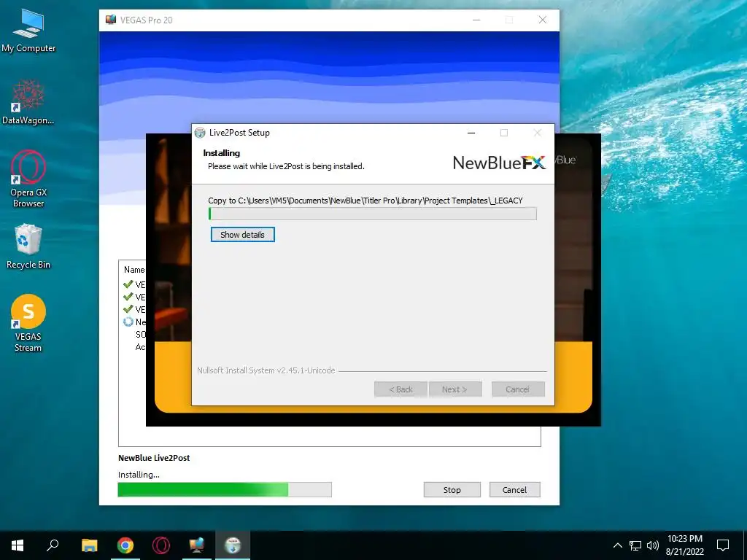Screen dimensions: 747x560
Task: Open the Windows Start menu
Action: (x=18, y=545)
